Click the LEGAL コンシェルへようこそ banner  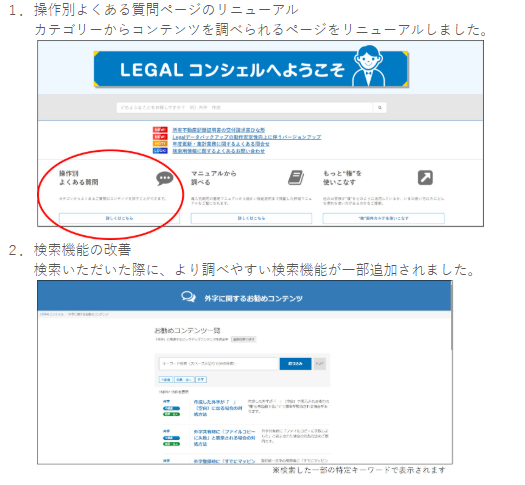coord(251,69)
